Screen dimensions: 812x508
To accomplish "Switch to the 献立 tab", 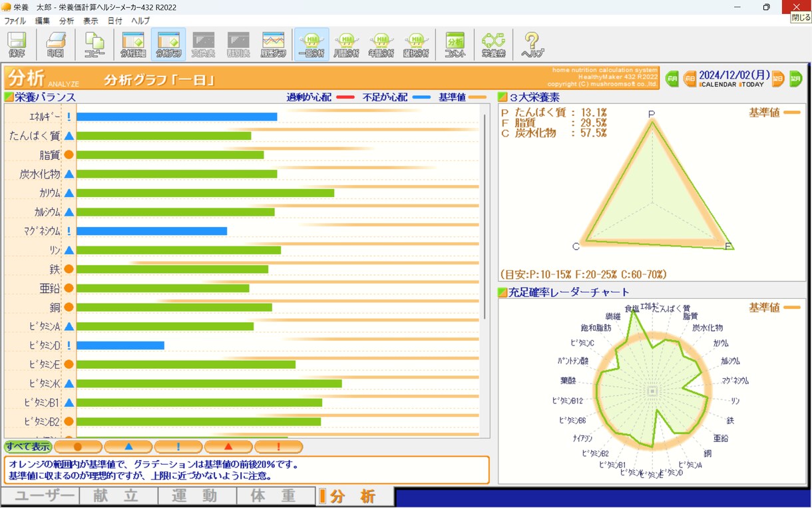I will click(x=118, y=496).
